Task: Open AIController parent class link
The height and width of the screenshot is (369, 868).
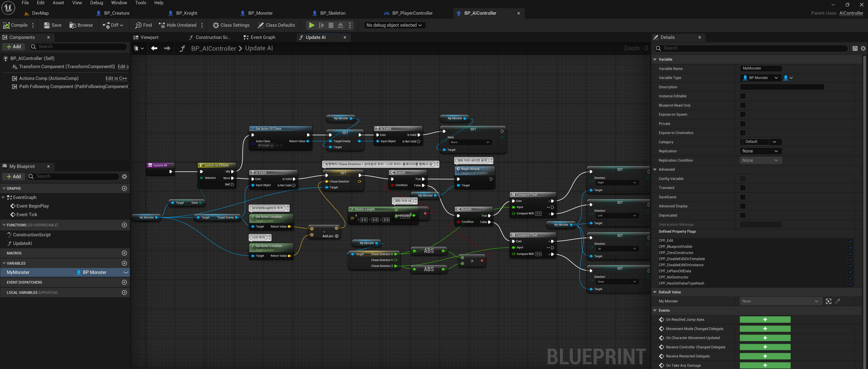Action: (851, 13)
